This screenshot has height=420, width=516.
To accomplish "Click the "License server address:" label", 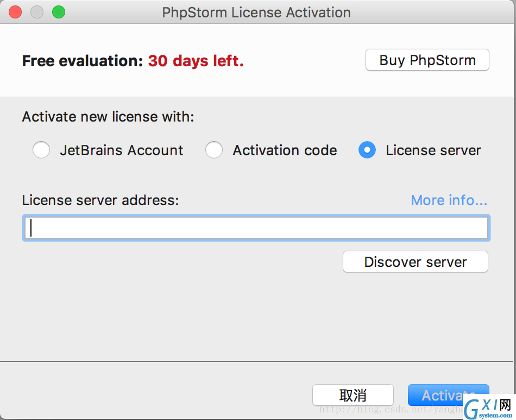I will tap(100, 200).
